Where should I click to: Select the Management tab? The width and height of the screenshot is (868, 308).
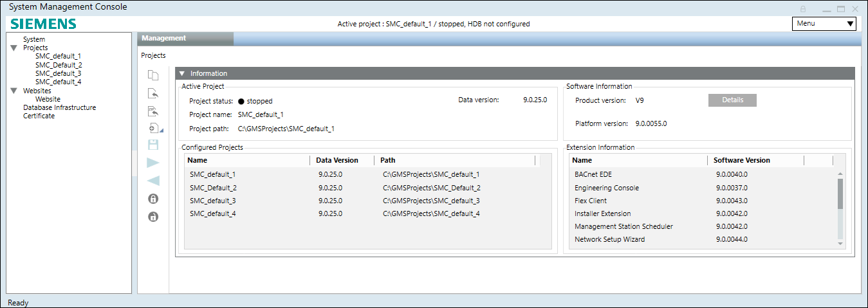[185, 38]
